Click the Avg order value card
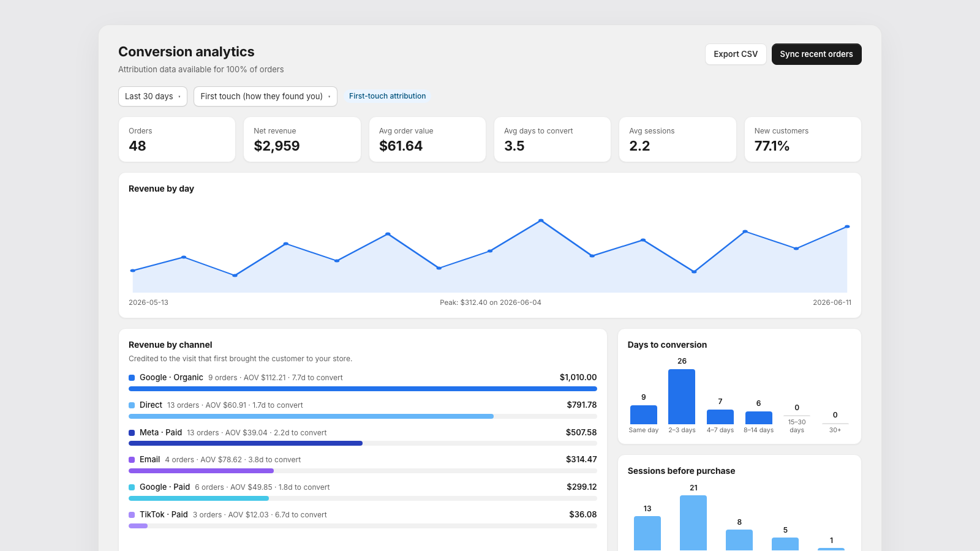 428,140
